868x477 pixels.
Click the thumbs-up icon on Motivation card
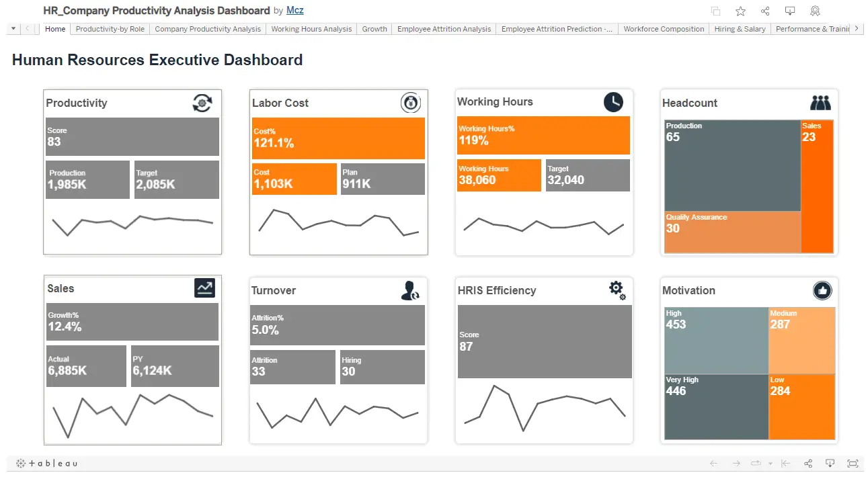822,290
